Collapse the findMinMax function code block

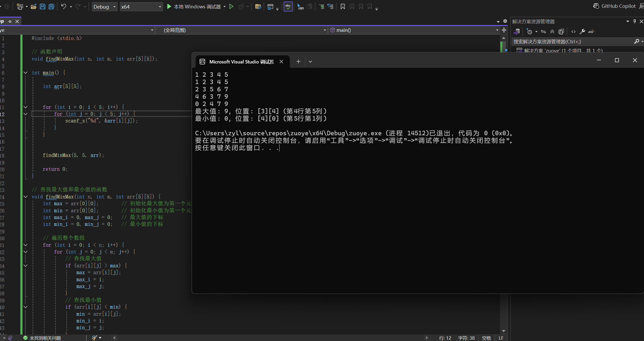click(x=26, y=197)
